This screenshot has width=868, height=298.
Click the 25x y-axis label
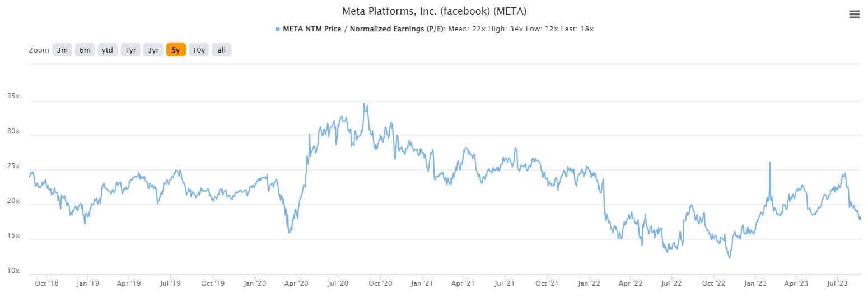pos(13,167)
